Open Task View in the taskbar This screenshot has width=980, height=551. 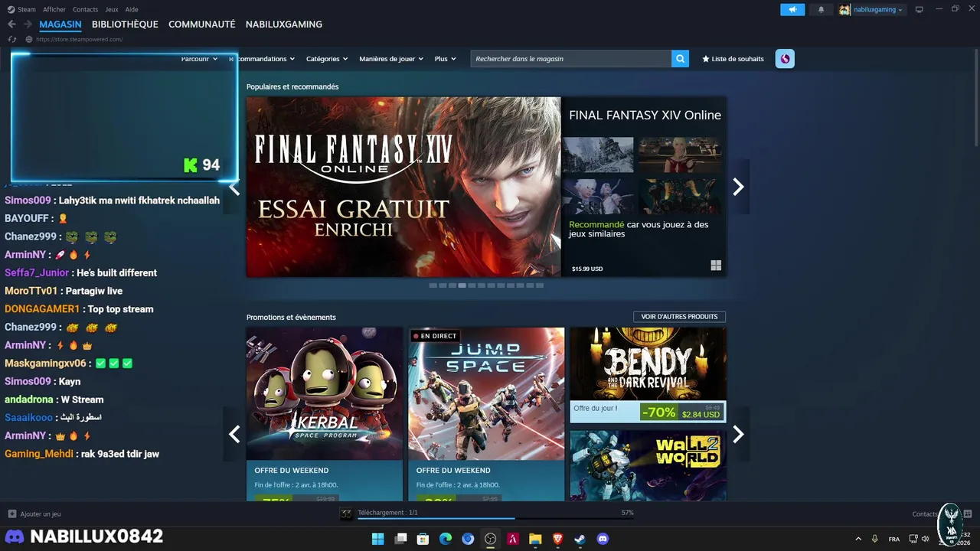(400, 539)
